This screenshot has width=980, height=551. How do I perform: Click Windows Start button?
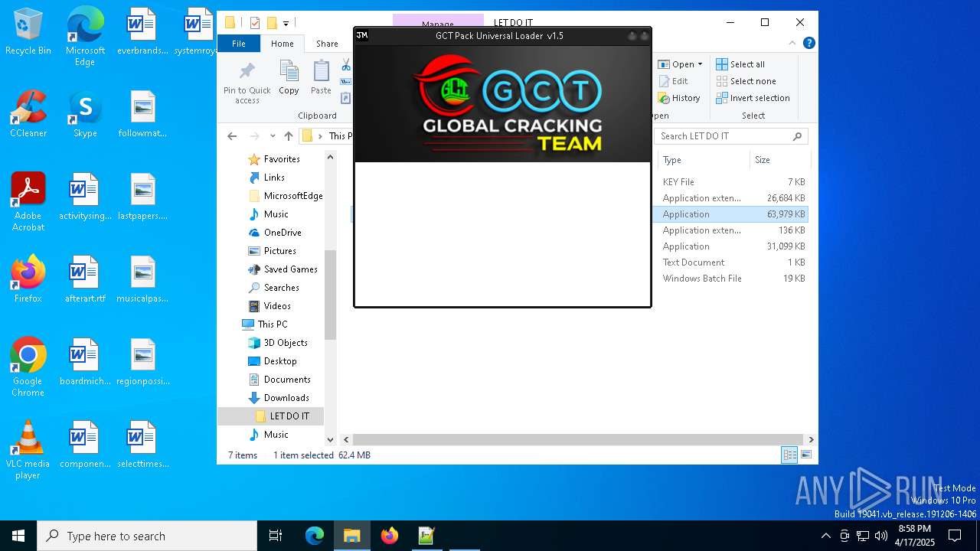[18, 536]
